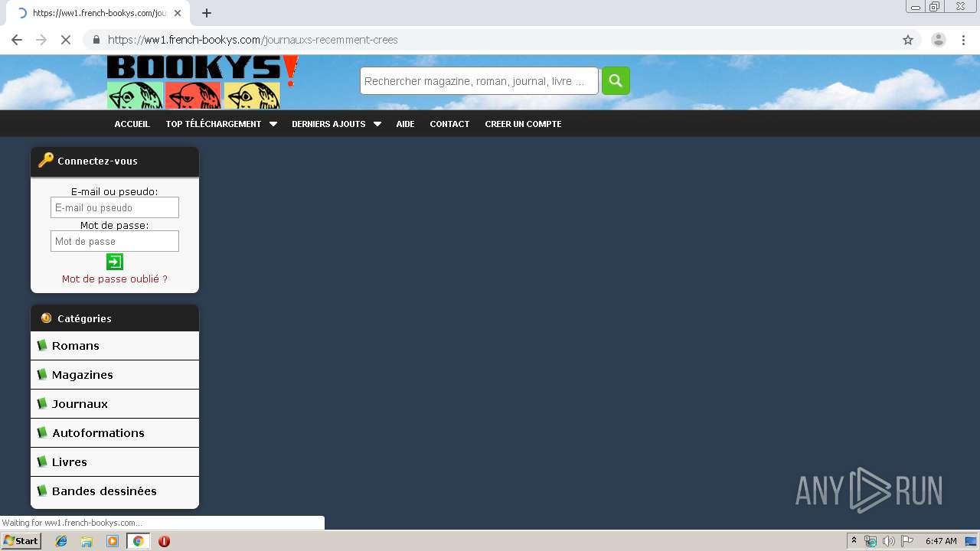Go to Accueil menu item

click(x=132, y=124)
